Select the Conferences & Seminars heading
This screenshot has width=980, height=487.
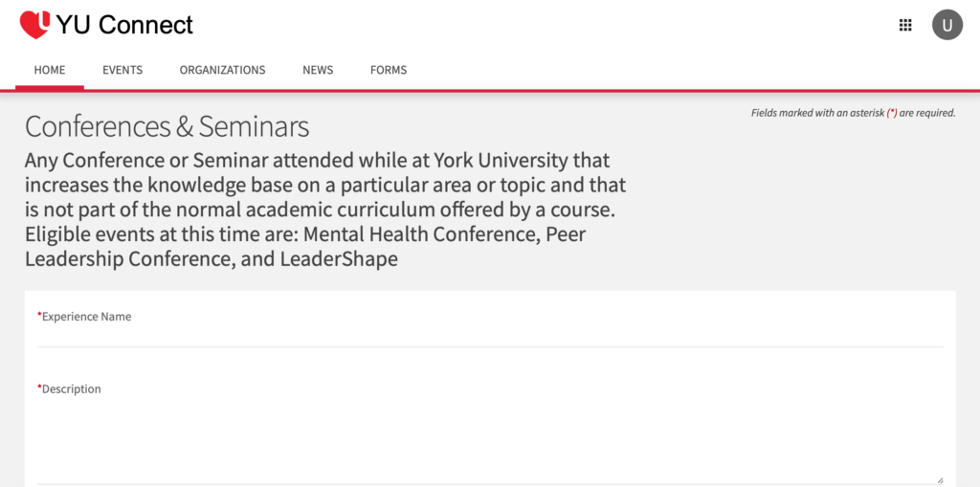[x=167, y=127]
